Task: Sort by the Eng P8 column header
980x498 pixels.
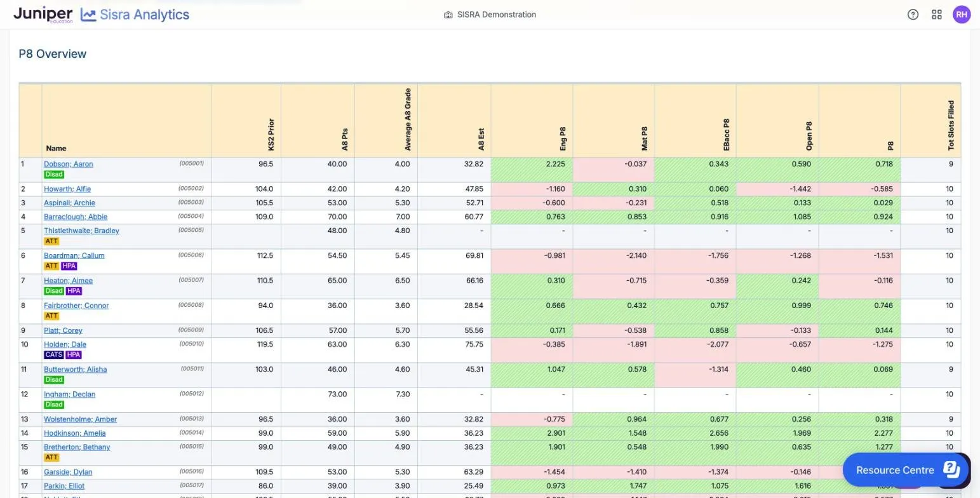Action: click(563, 139)
